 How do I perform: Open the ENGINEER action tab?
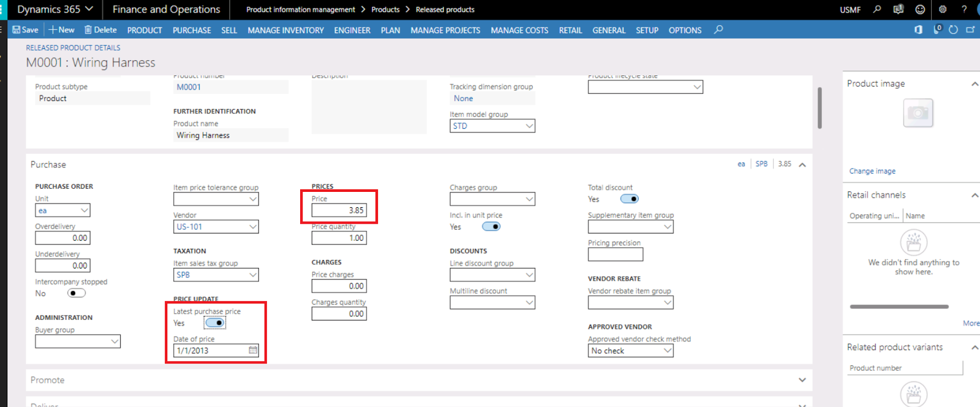click(x=352, y=30)
